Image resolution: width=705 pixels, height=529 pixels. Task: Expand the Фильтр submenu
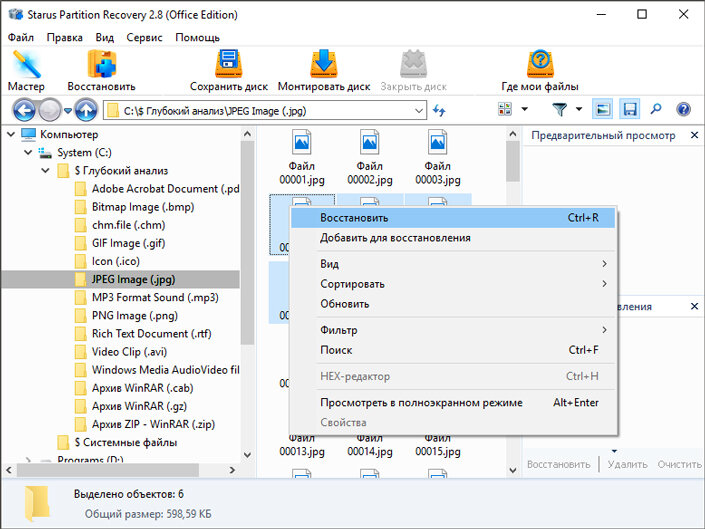pyautogui.click(x=453, y=330)
